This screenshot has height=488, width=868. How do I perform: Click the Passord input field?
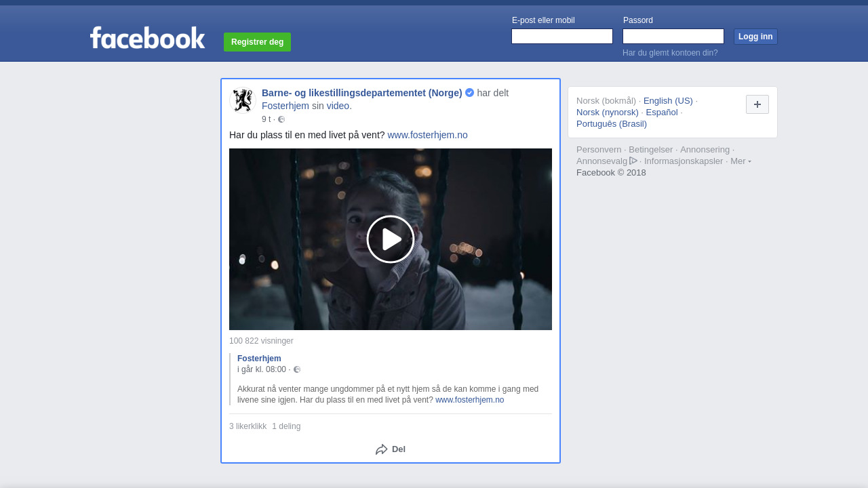point(673,37)
